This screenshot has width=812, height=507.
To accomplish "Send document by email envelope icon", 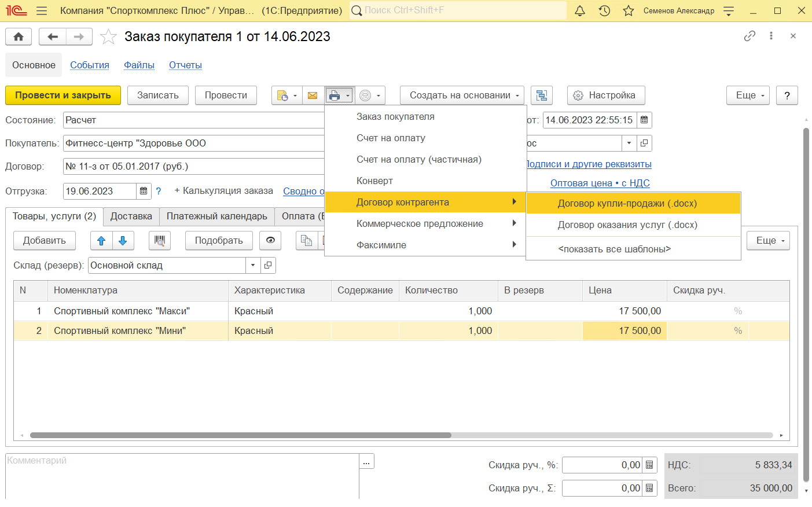I will point(313,95).
